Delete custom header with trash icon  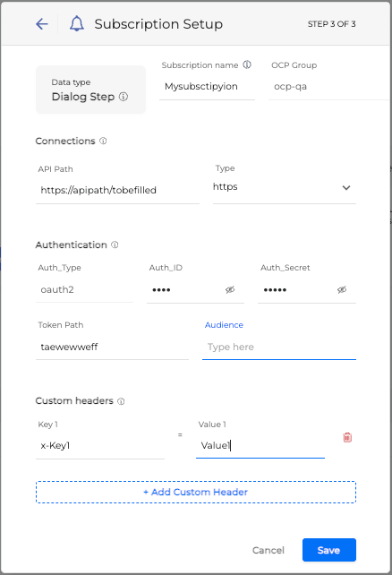(347, 437)
